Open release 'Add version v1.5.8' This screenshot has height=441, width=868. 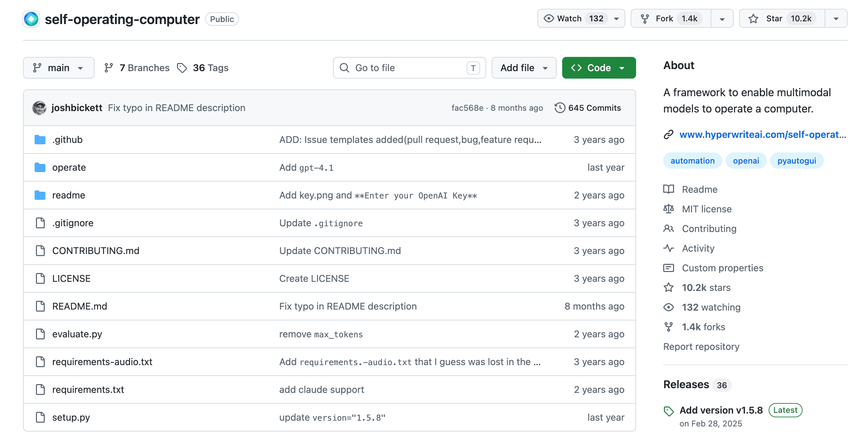point(721,410)
